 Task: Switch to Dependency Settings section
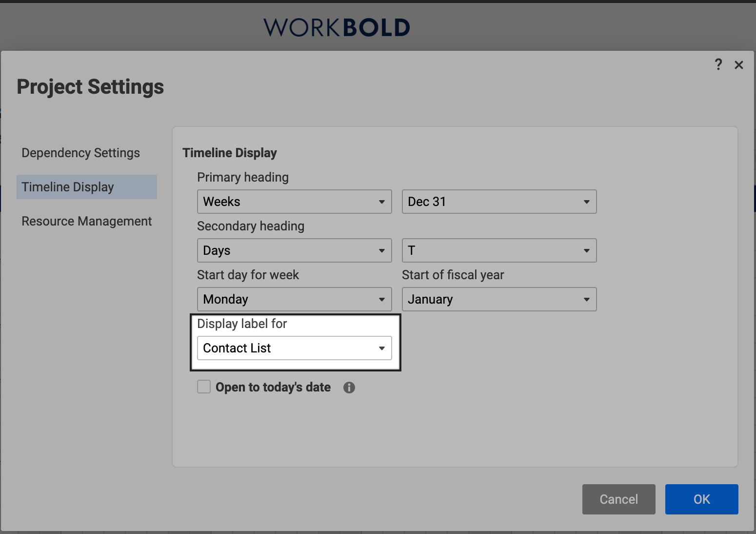(x=80, y=153)
